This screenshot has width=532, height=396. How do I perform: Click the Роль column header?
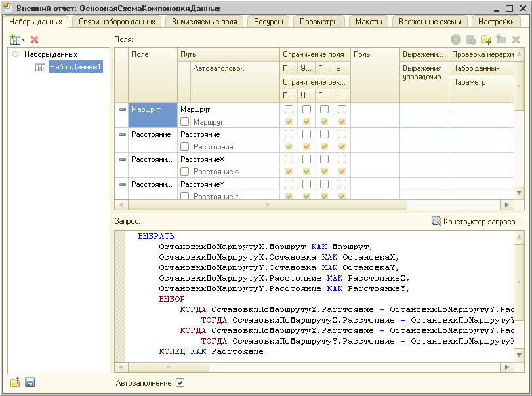pyautogui.click(x=375, y=75)
